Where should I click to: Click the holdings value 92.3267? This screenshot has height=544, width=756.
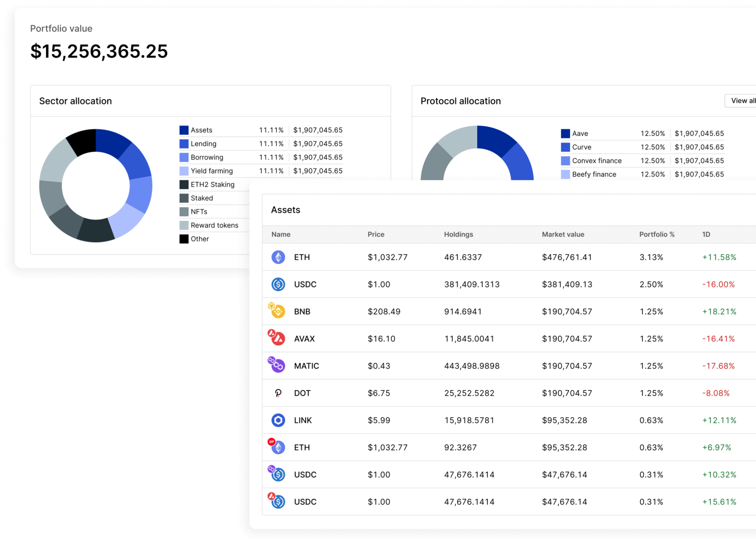pos(460,447)
